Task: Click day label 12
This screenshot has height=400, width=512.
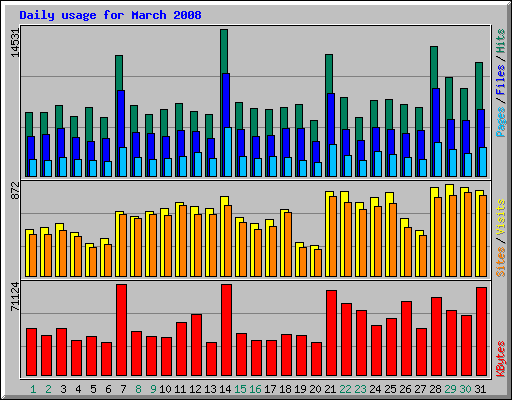Action: pos(195,389)
